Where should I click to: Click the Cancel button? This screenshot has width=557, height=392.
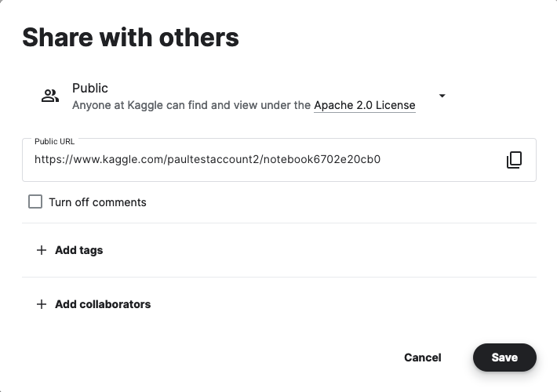423,358
